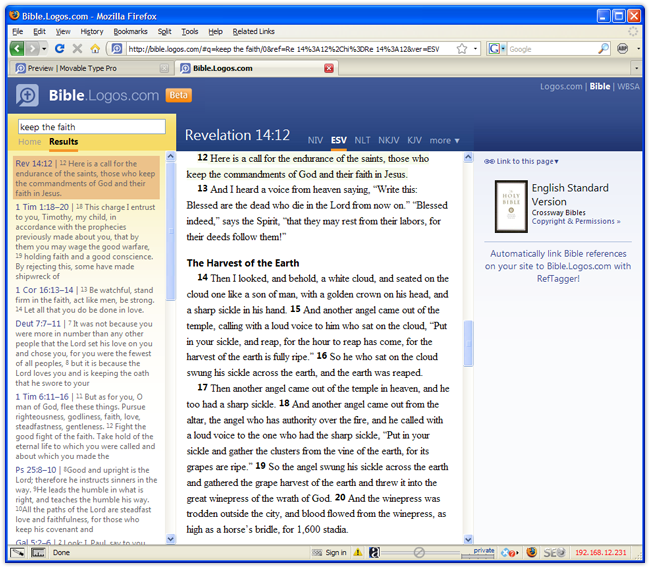650x568 pixels.
Task: Open the back/forward history dropdown arrow
Action: coord(44,49)
